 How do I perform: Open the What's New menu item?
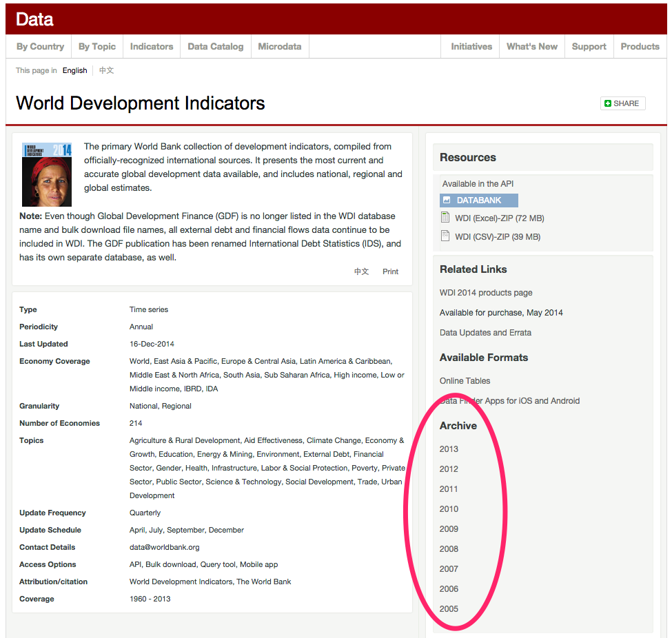click(532, 46)
